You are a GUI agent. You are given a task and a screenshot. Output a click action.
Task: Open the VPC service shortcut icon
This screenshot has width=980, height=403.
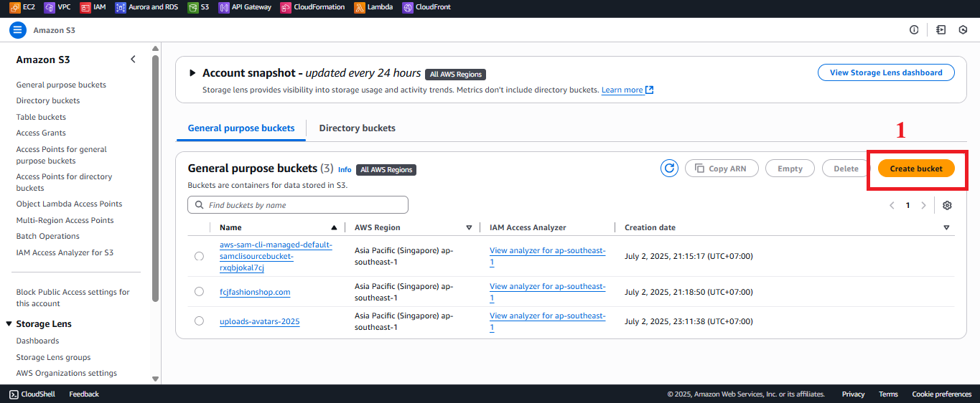tap(49, 7)
